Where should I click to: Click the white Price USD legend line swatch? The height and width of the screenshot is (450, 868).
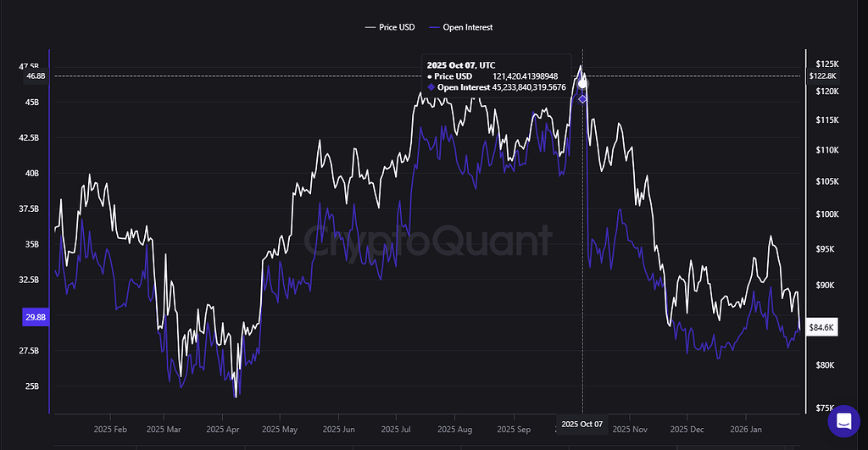pos(370,27)
